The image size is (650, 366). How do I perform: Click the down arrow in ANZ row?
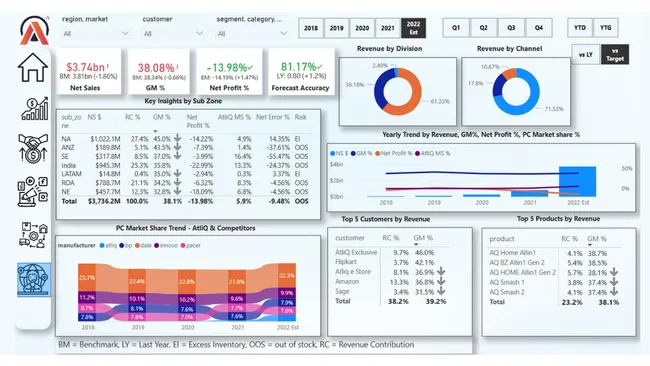point(177,147)
